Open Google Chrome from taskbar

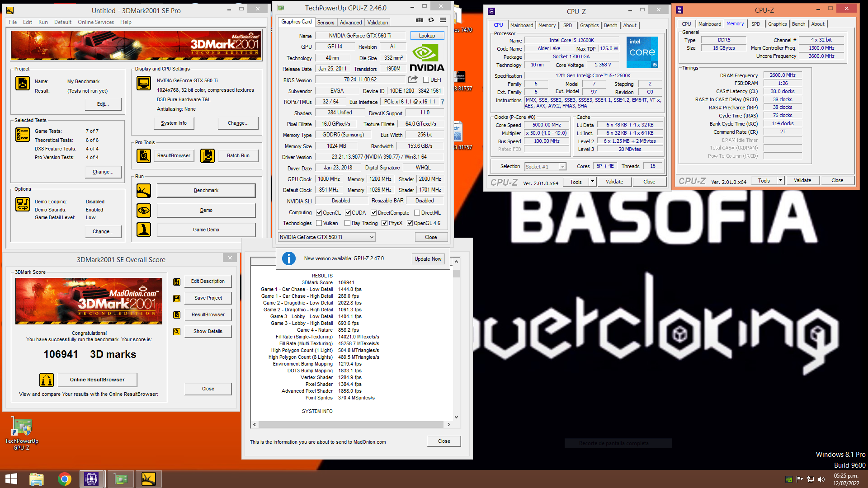pyautogui.click(x=65, y=479)
